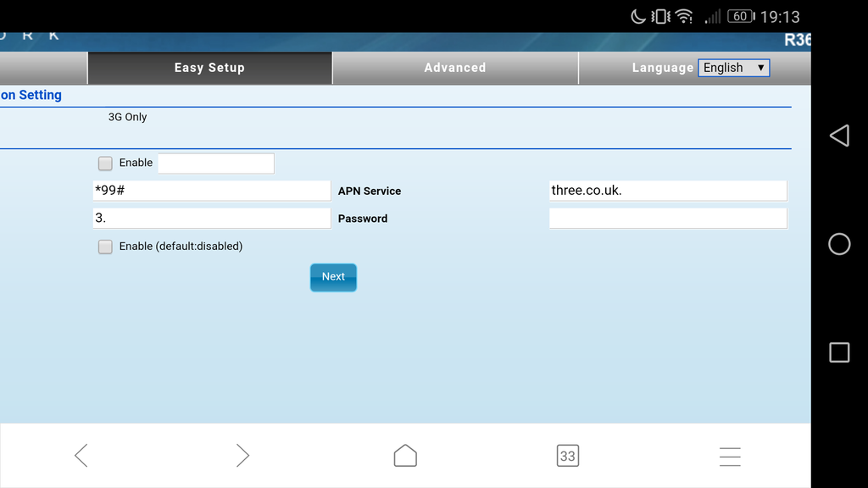868x488 pixels.
Task: Click the APN Service label
Action: pyautogui.click(x=370, y=191)
